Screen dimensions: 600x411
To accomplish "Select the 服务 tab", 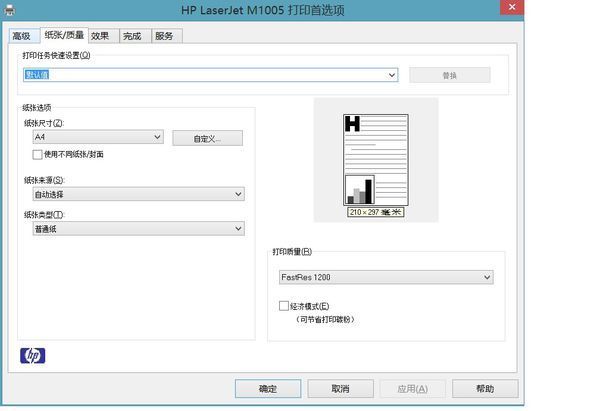I will (x=165, y=36).
